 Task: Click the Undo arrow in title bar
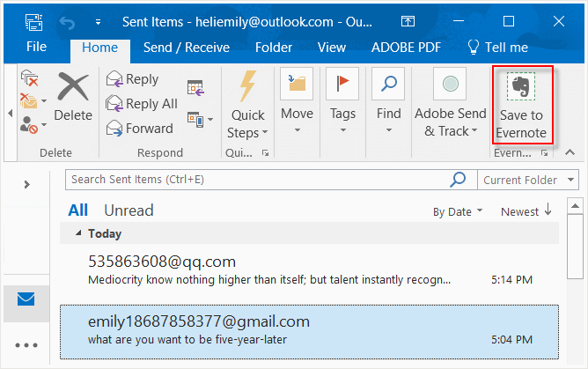tap(64, 21)
